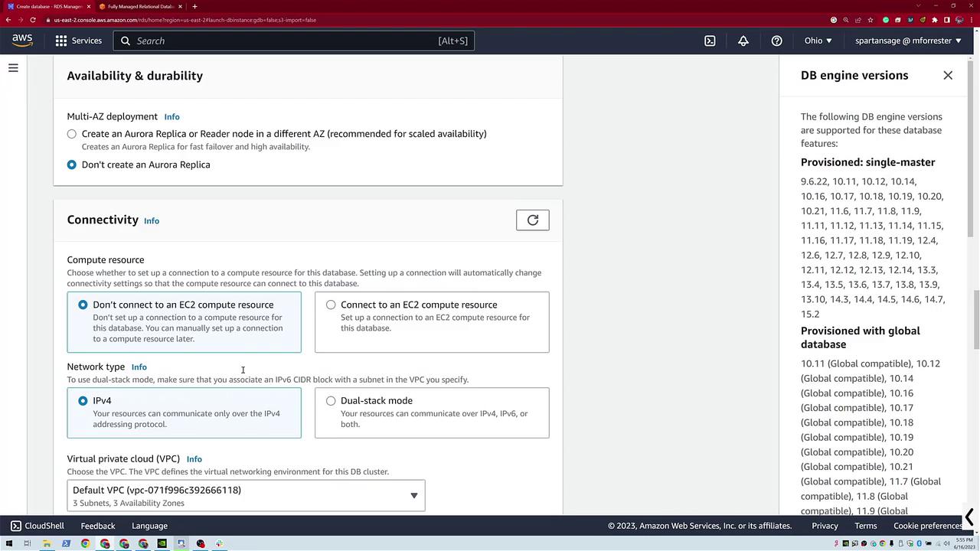Open Services menu label
The image size is (980, 551).
click(87, 41)
